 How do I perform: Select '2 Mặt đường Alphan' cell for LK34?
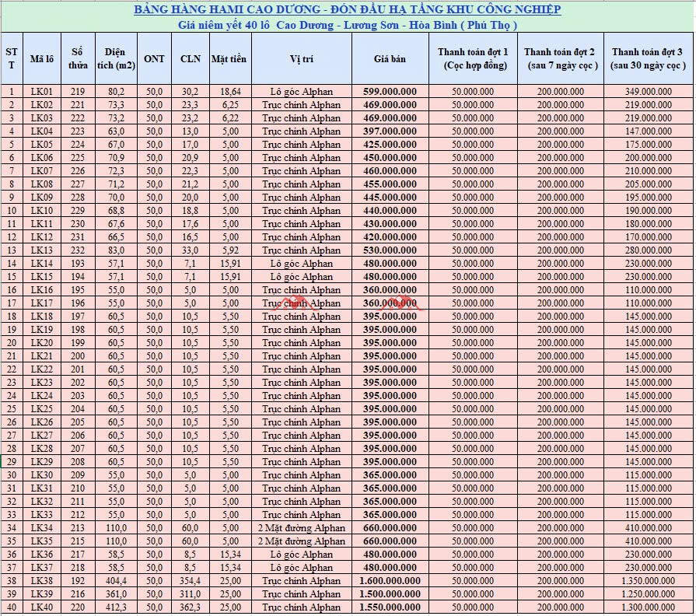coord(301,528)
